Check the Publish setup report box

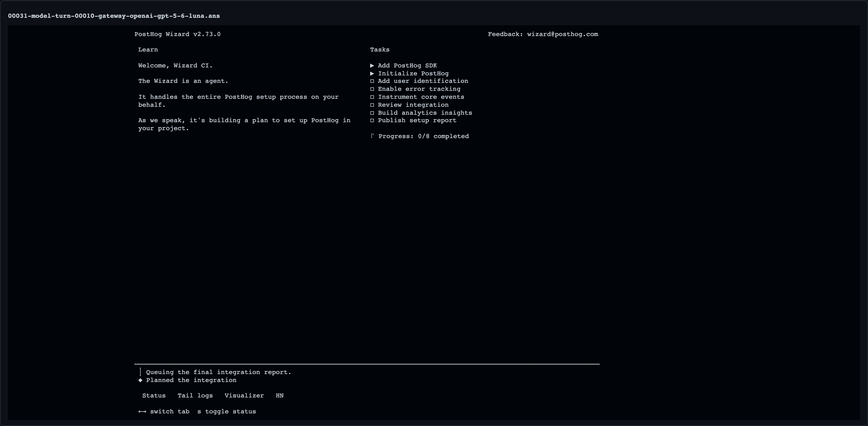point(372,120)
